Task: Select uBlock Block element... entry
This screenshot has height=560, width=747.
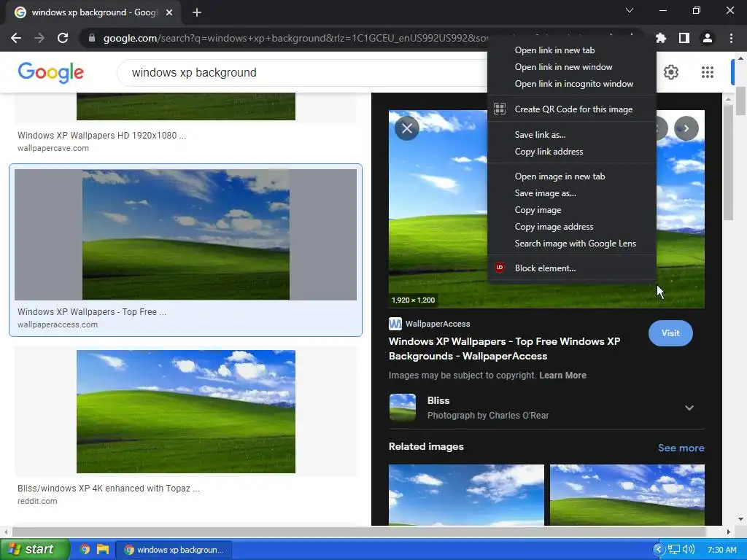Action: [572, 268]
